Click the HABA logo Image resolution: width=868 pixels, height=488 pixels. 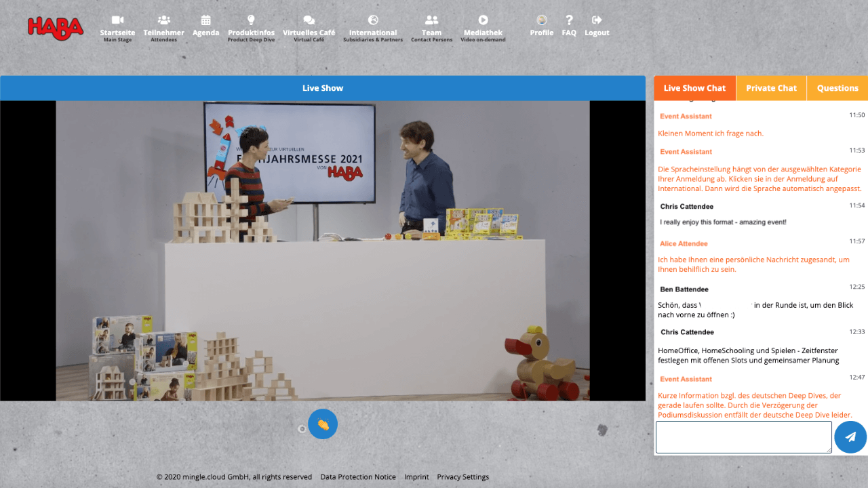(x=55, y=28)
